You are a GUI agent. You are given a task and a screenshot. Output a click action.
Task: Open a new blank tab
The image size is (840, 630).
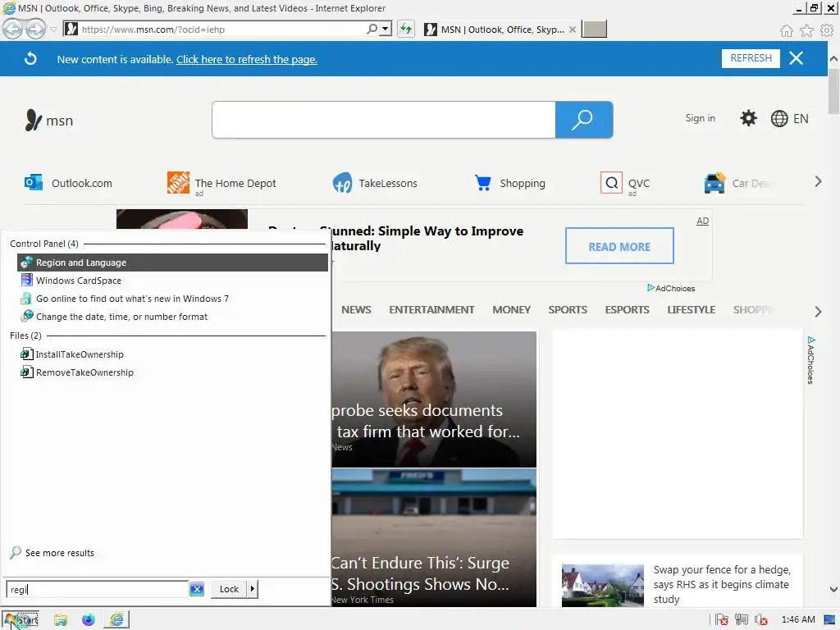coord(594,29)
